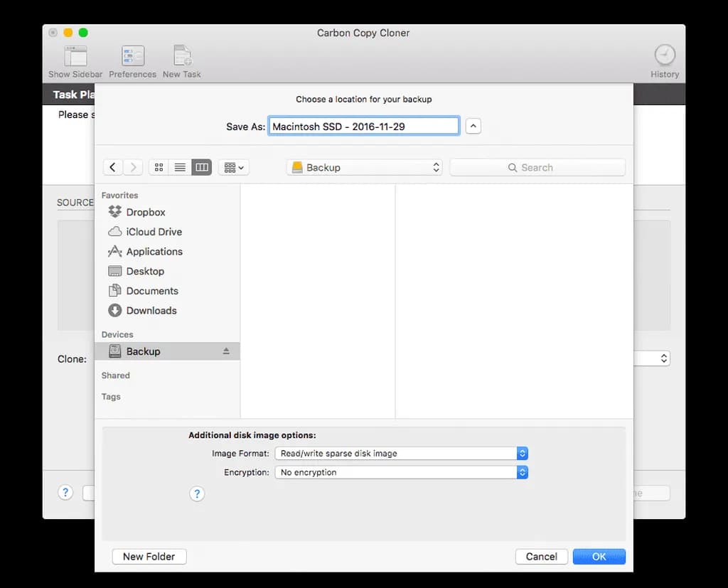Switch to column view mode
This screenshot has height=588, width=728.
pos(202,167)
